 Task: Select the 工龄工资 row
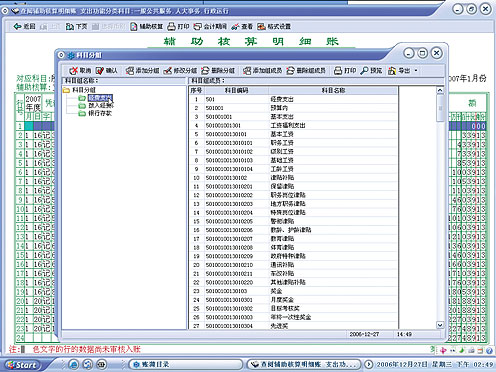[x=293, y=169]
